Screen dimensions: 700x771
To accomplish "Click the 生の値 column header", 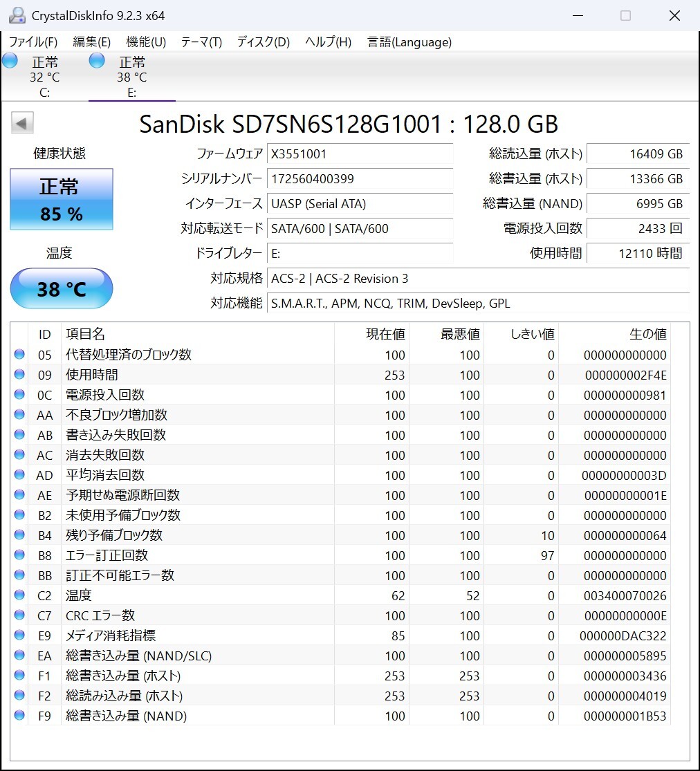I will (614, 335).
